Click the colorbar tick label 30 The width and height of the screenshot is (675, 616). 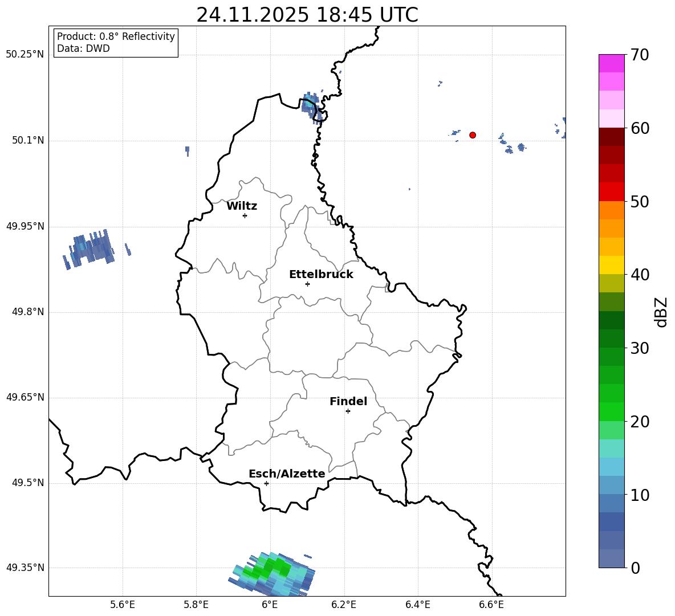pos(640,348)
